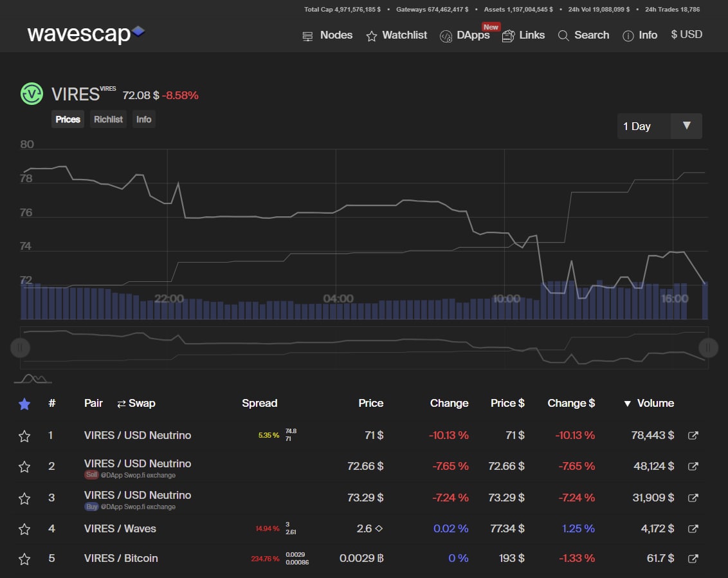Click the Search magnifier icon
Viewport: 728px width, 578px height.
point(563,36)
